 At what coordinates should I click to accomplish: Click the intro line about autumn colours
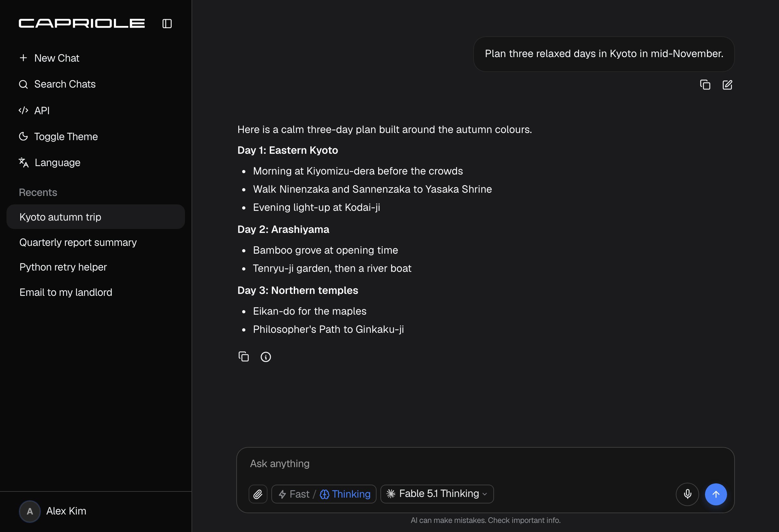[x=385, y=129]
